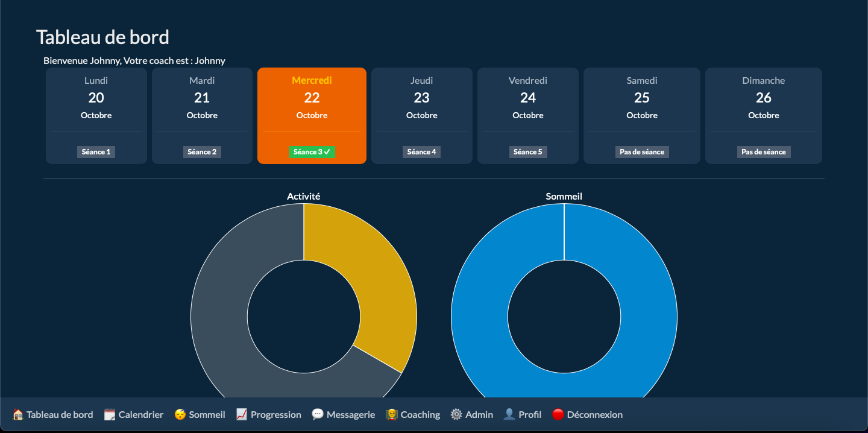
Task: Click the Séance 5 badge on Vendredi
Action: 528,152
